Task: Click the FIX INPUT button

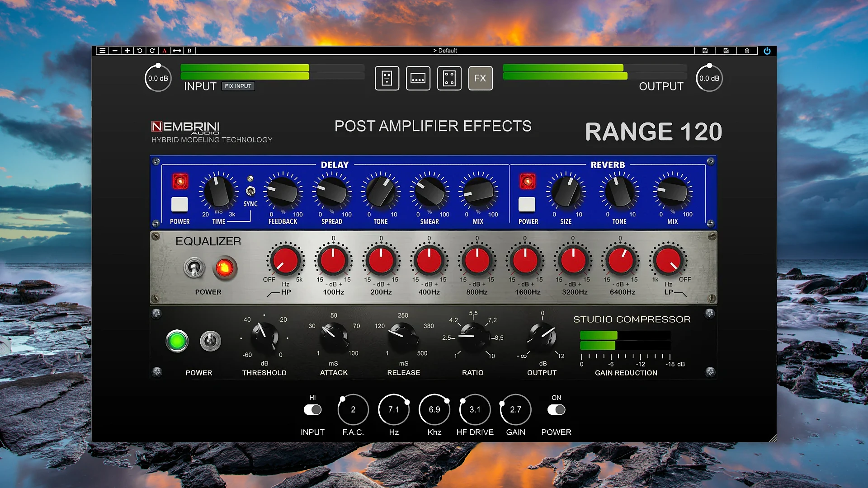Action: point(238,86)
